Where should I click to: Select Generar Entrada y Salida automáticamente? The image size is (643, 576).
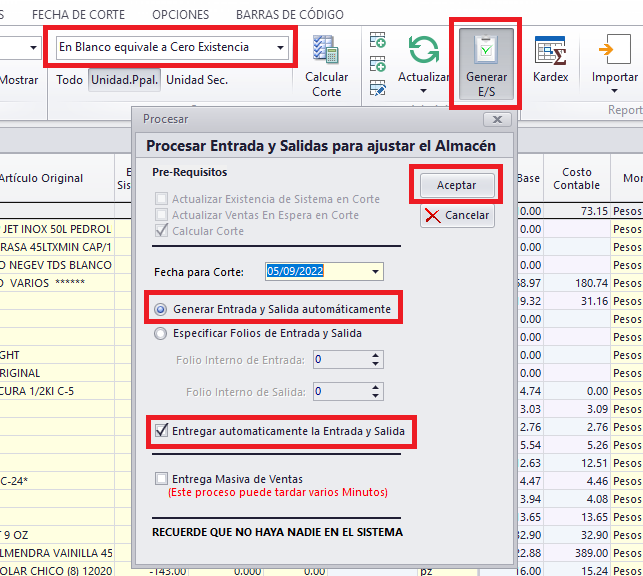pos(160,309)
